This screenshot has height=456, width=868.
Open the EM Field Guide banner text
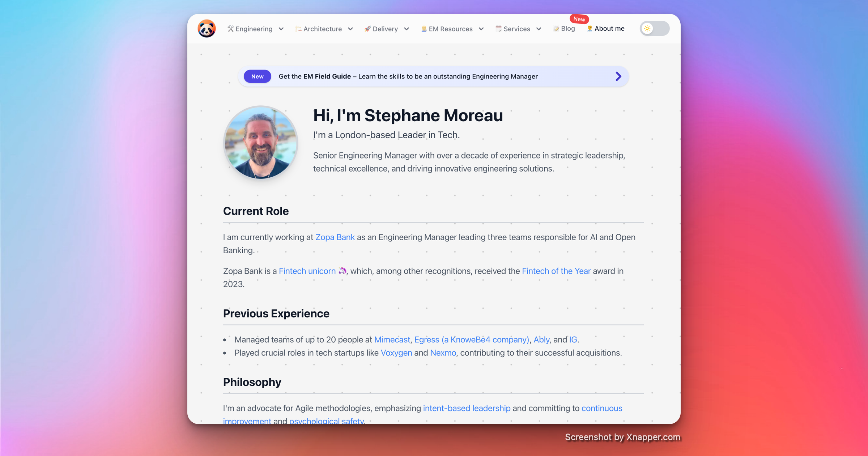(x=408, y=76)
